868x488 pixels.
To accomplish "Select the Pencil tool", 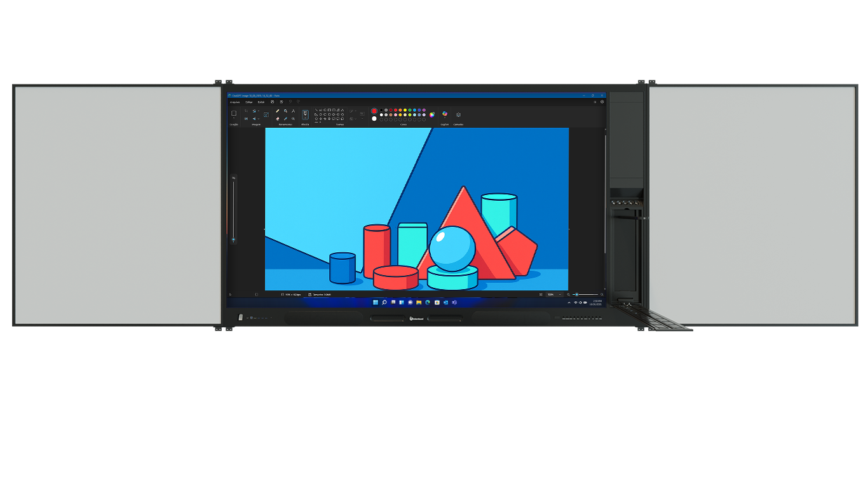I will 278,111.
